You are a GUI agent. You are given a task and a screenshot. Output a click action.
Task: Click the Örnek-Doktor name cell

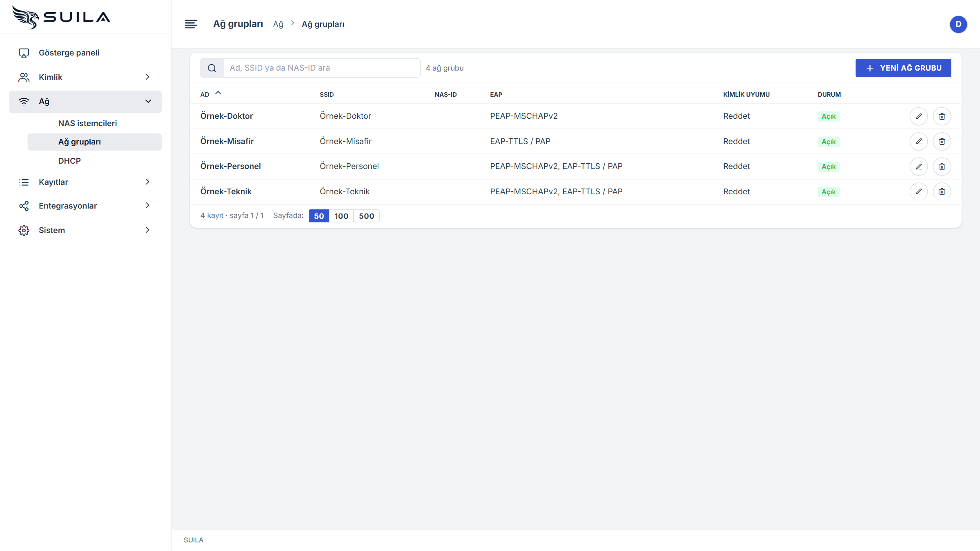point(227,116)
